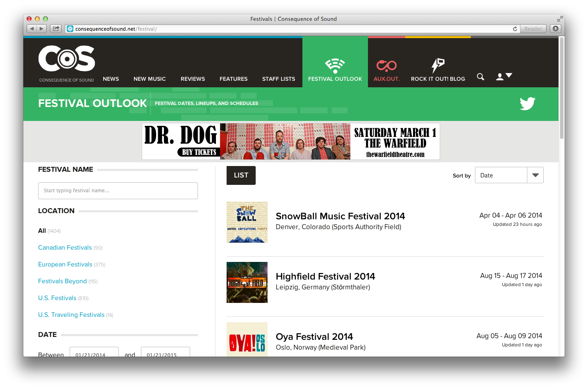Click the Aux.Out. infinity icon
Viewport: 588px width, 389px height.
click(386, 66)
